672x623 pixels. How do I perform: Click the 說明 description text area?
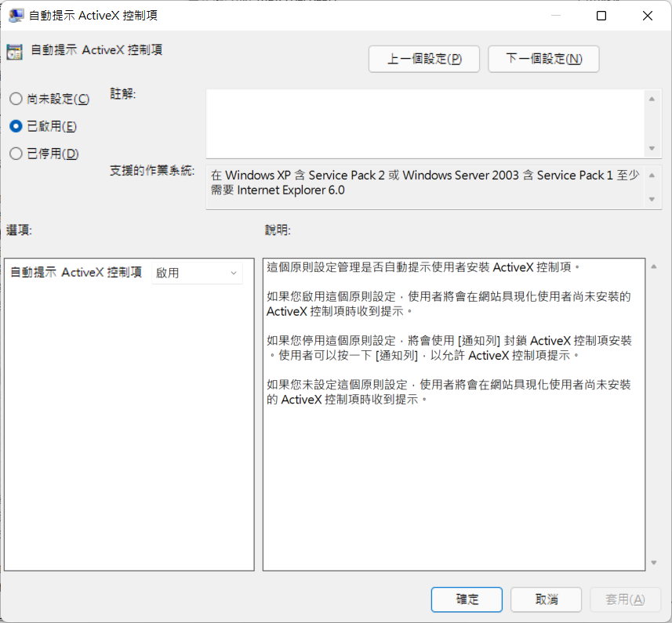[453, 470]
